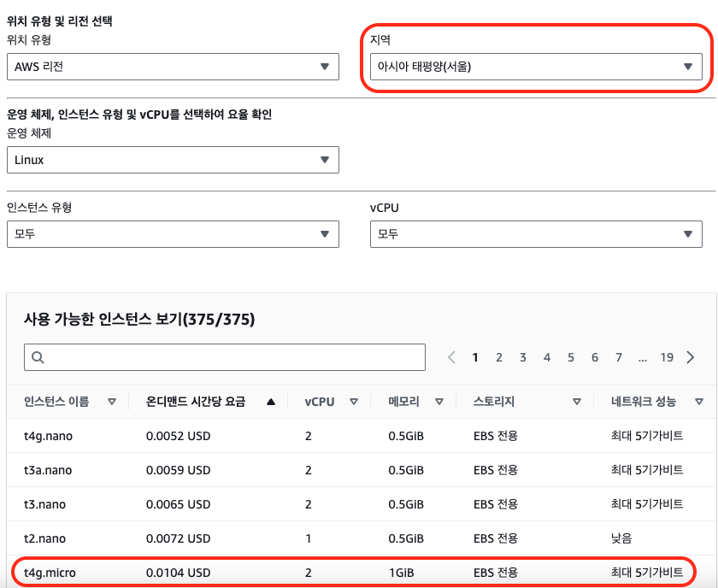The image size is (718, 588).
Task: Click the 메모리 column header text
Action: click(403, 402)
